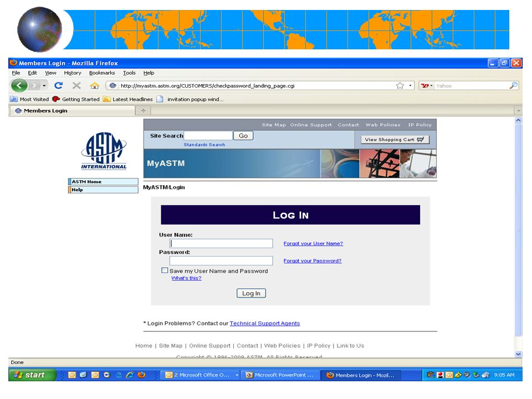532x399 pixels.
Task: Reload the page with the Refresh icon
Action: click(x=58, y=85)
